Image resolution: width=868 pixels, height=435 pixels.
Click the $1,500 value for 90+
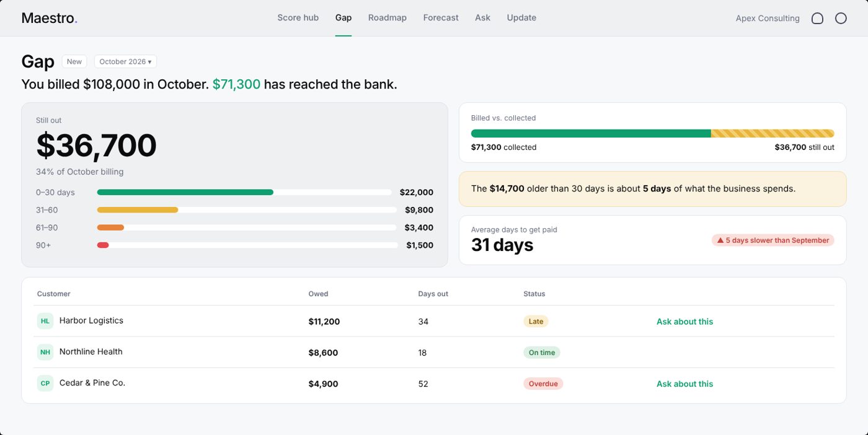tap(420, 245)
